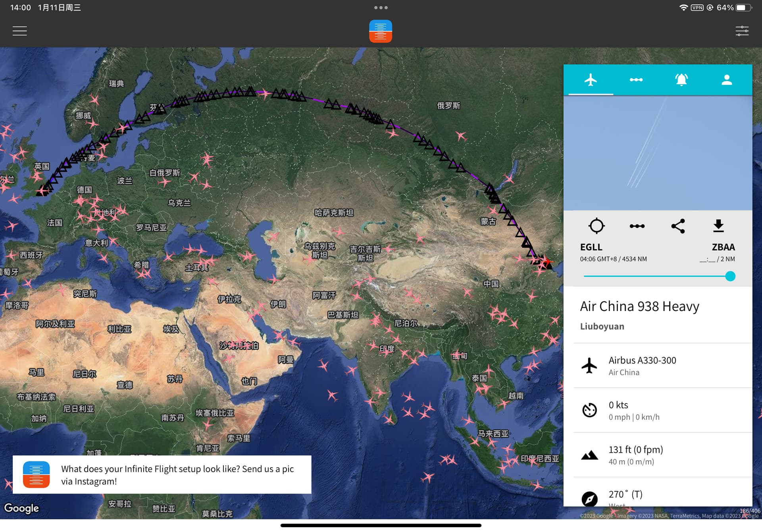This screenshot has width=762, height=532.
Task: Open the hamburger menu
Action: (x=19, y=31)
